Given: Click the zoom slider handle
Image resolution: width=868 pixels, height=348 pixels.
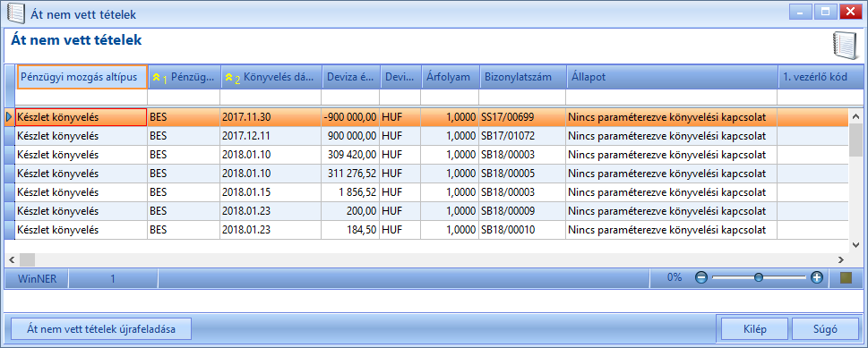Looking at the screenshot, I should 759,277.
